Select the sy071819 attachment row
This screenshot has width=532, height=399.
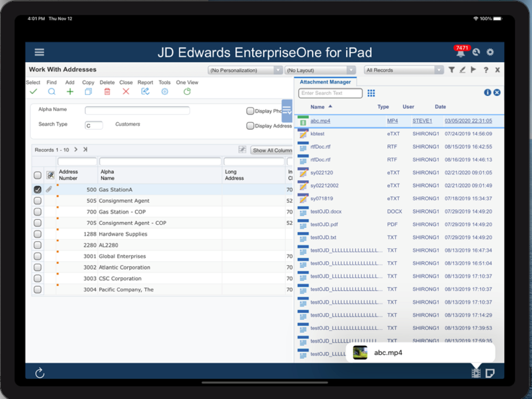click(399, 198)
